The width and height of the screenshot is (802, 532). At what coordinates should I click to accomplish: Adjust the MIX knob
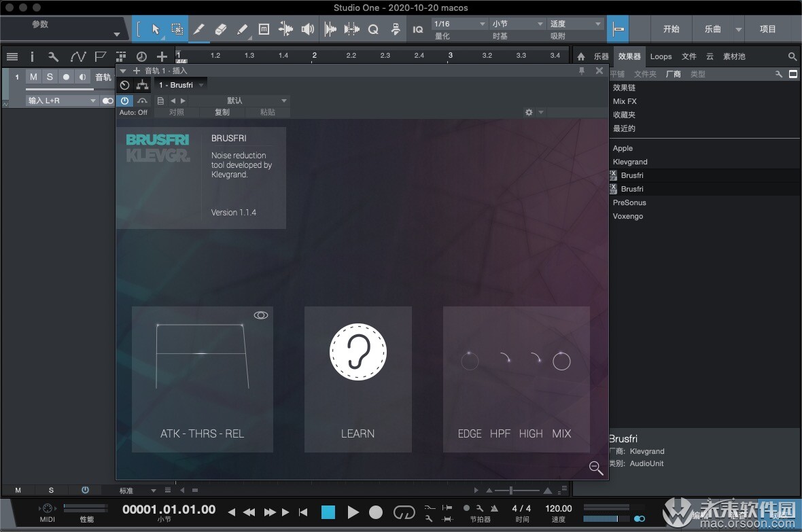(561, 361)
